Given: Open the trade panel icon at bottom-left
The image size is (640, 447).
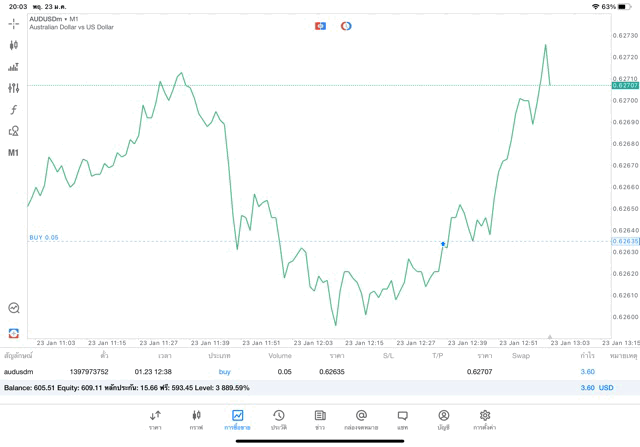Looking at the screenshot, I should pyautogui.click(x=13, y=333).
